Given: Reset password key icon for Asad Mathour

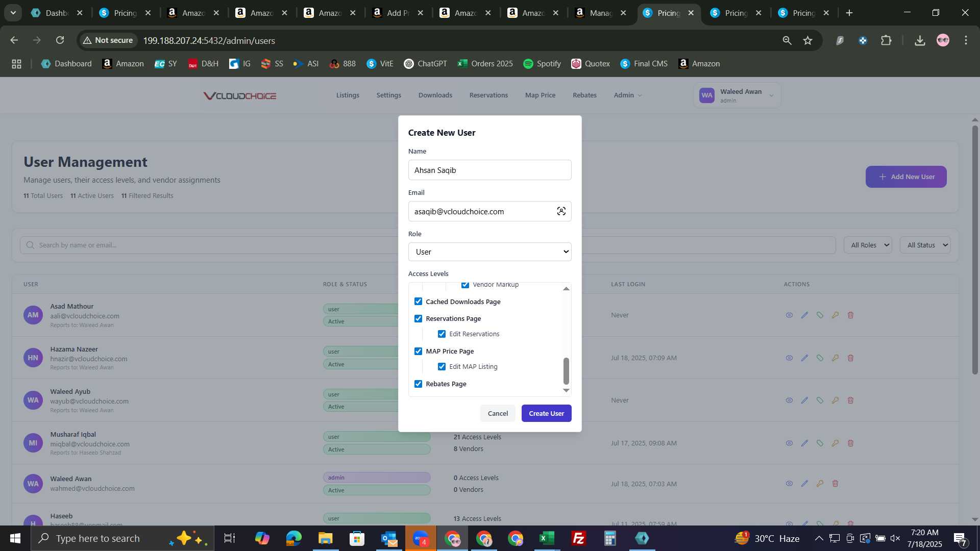Looking at the screenshot, I should [x=835, y=315].
